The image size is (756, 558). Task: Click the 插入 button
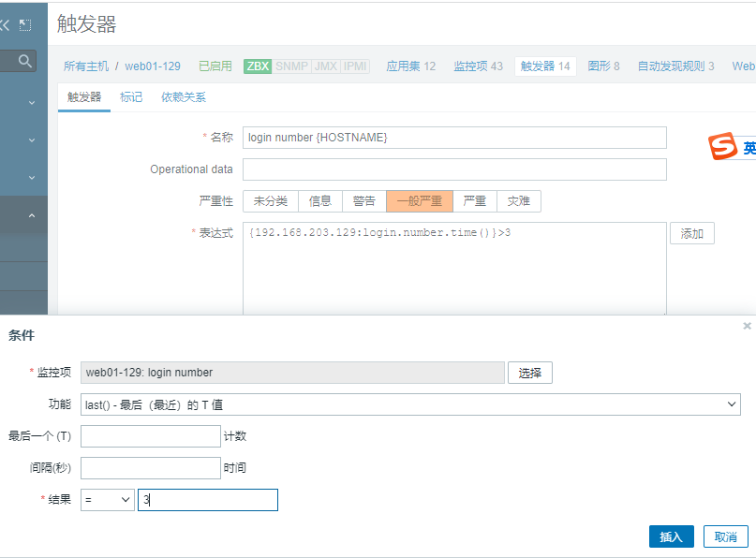tap(671, 536)
